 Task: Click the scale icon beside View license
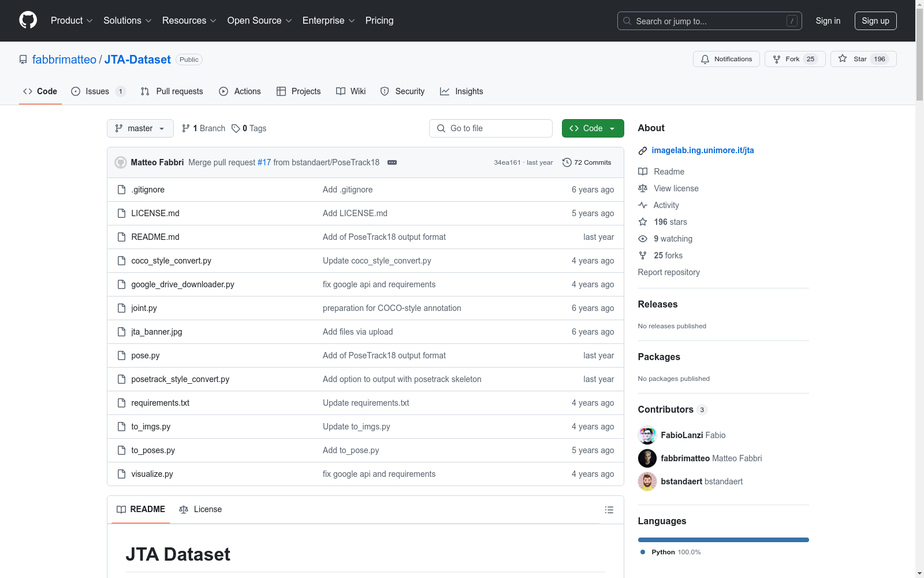pos(643,188)
